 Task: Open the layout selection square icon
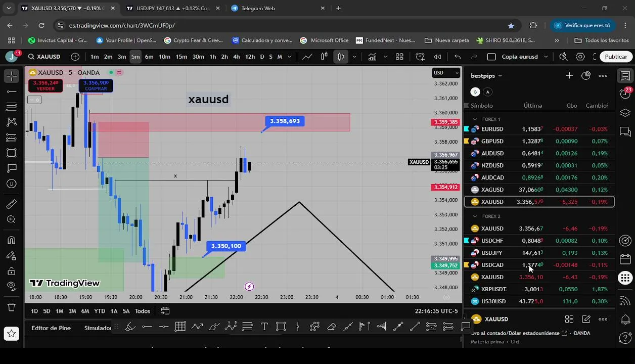pos(491,57)
